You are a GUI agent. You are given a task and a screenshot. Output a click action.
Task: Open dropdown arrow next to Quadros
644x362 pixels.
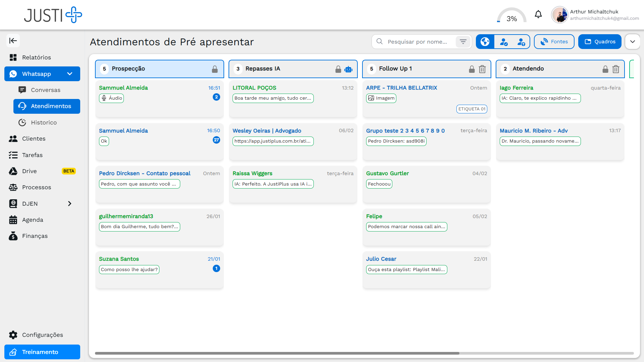632,42
